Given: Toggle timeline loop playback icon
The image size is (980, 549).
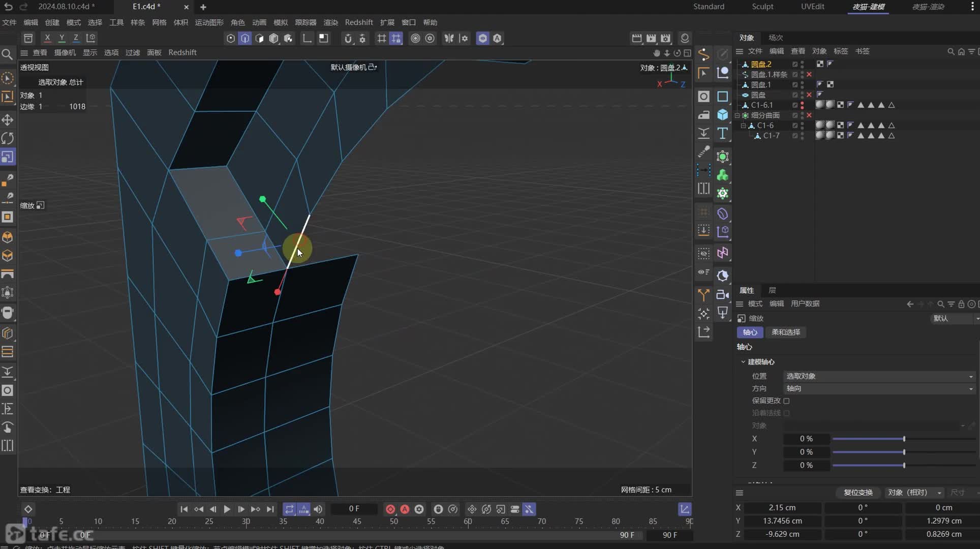Looking at the screenshot, I should 289,509.
